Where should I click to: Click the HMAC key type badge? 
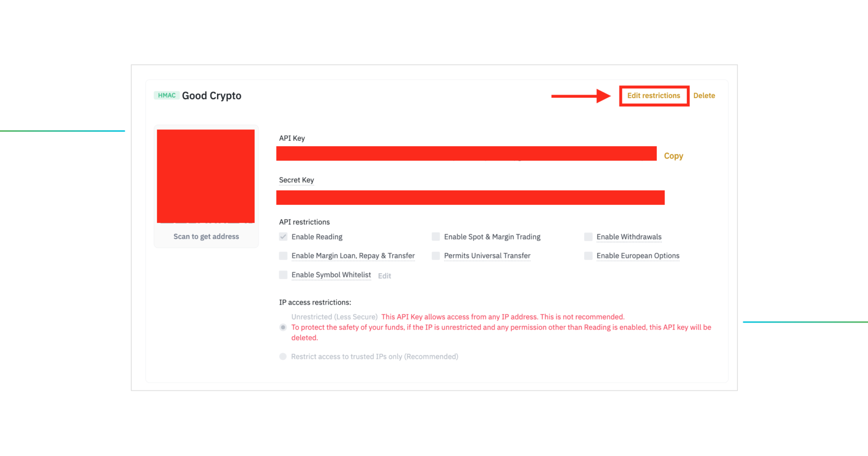click(166, 95)
